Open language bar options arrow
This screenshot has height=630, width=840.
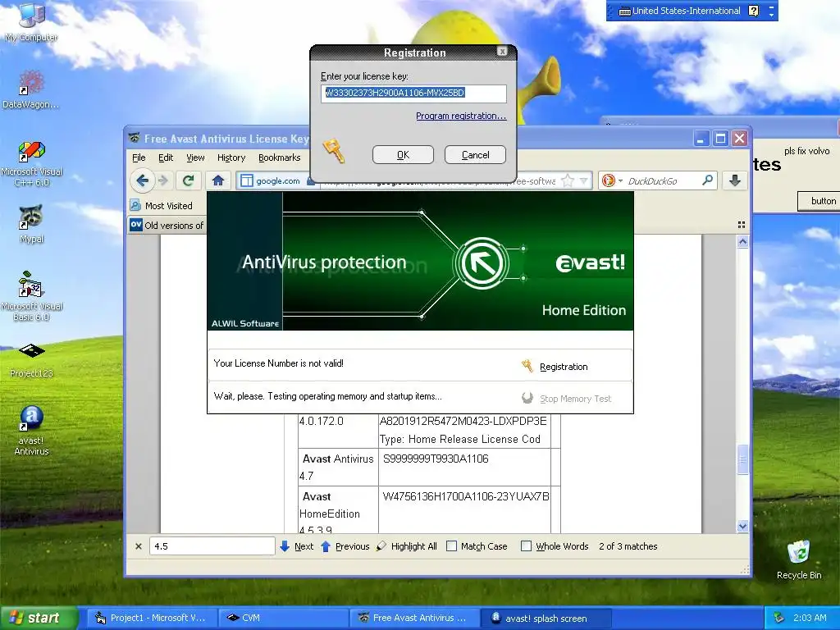click(x=771, y=15)
